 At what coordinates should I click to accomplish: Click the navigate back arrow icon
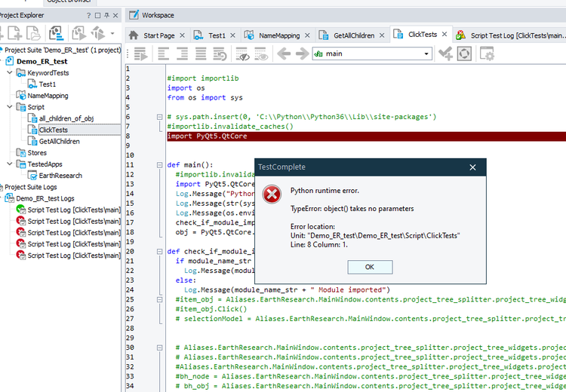(x=285, y=54)
